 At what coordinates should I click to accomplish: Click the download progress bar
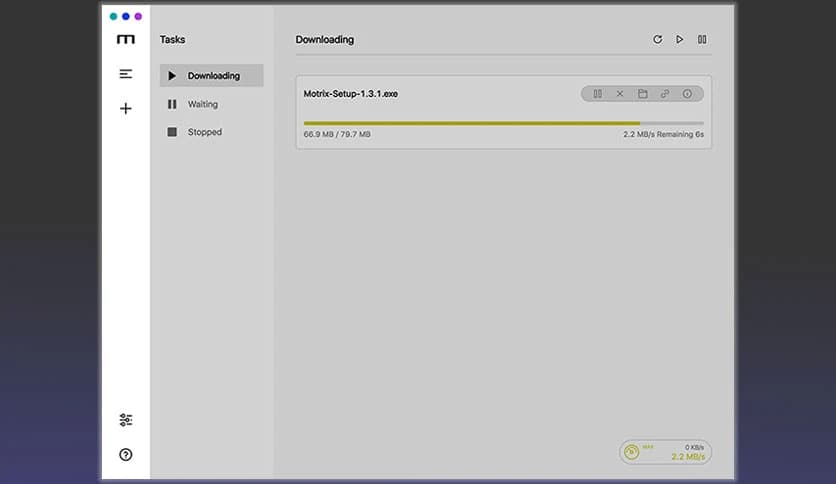click(x=504, y=123)
